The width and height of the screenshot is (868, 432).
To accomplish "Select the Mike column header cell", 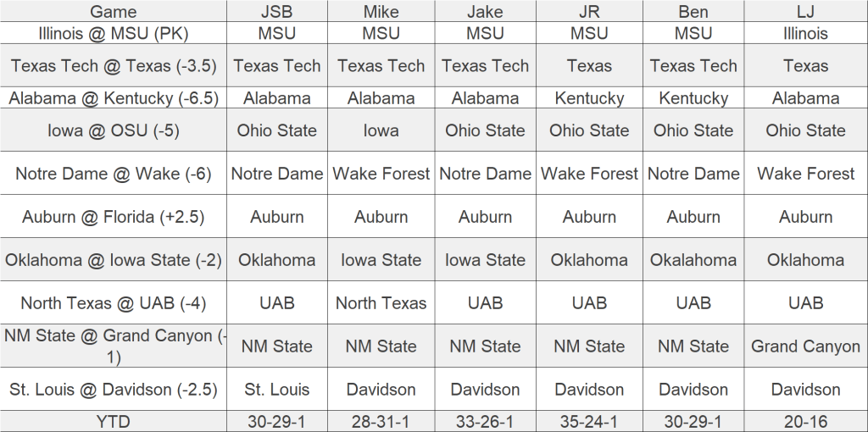I will coord(381,12).
